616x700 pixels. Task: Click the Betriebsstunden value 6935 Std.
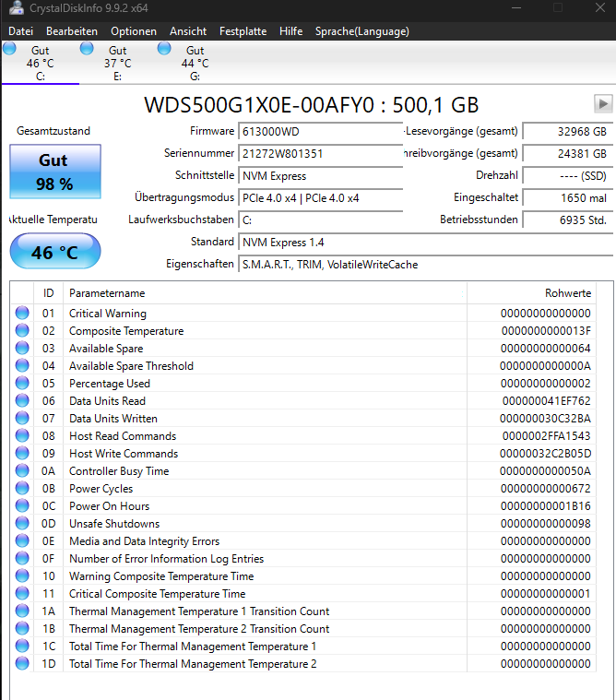point(567,220)
